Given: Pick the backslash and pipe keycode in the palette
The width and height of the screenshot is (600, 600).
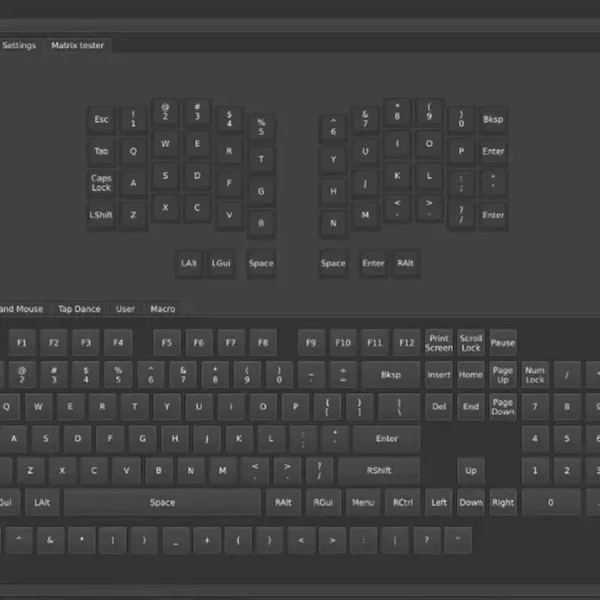Looking at the screenshot, I should 399,406.
